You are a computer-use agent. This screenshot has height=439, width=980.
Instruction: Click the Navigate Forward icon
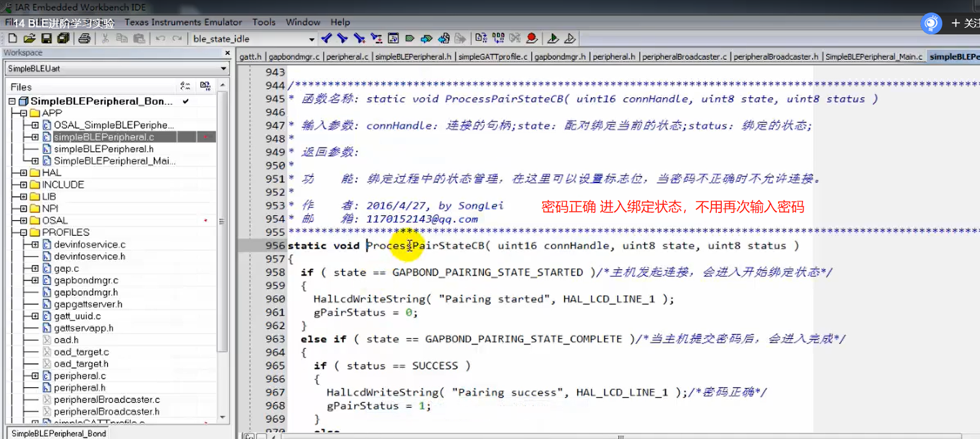pos(460,38)
